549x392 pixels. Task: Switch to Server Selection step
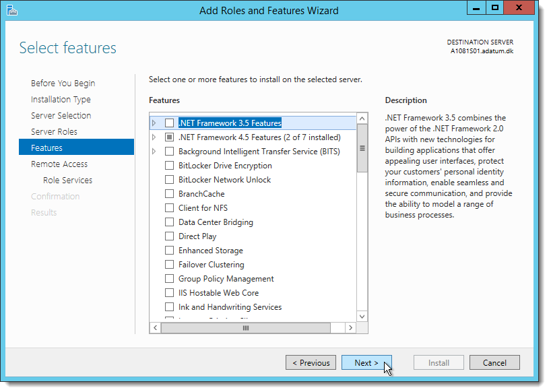coord(61,115)
